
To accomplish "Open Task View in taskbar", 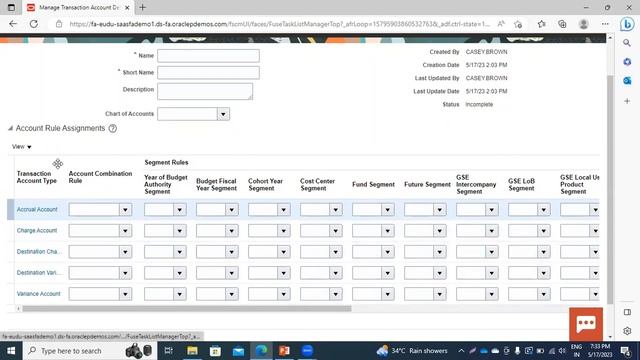I will coord(168,351).
